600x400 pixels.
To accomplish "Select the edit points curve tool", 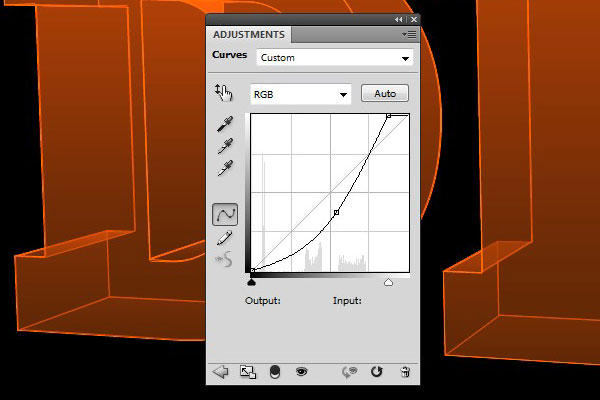I will click(225, 214).
